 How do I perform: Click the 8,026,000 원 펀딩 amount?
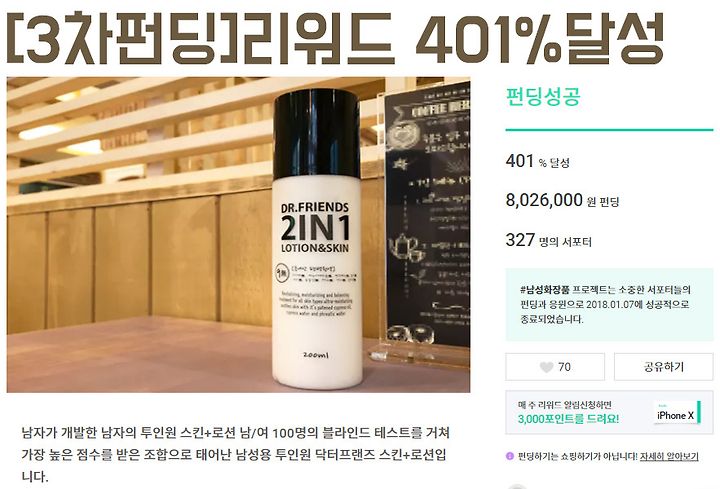(x=562, y=200)
